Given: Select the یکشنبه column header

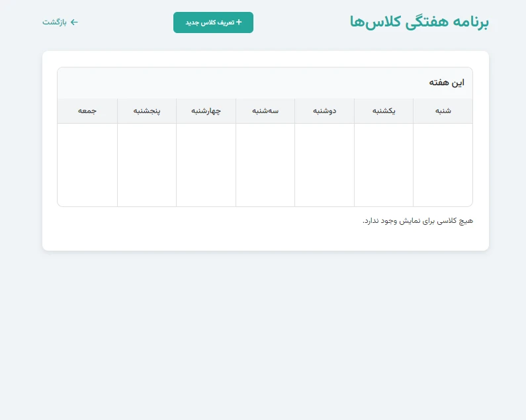Looking at the screenshot, I should tap(384, 111).
